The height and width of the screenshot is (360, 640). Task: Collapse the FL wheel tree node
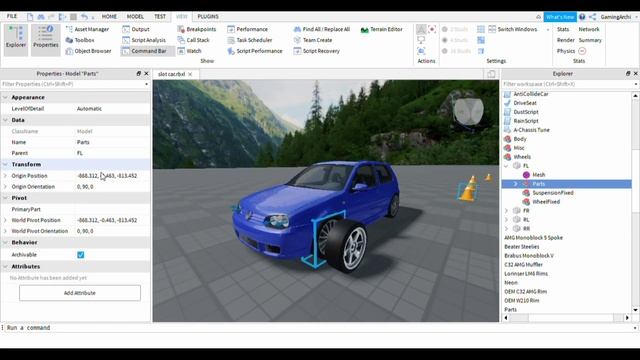click(x=507, y=166)
